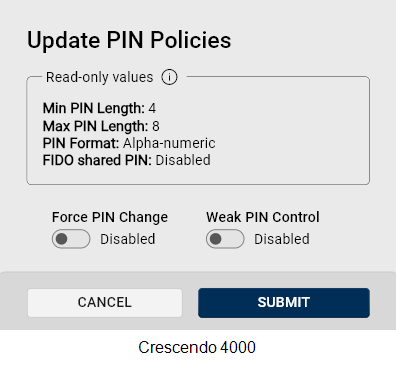Click the Update PIN Policies heading
The height and width of the screenshot is (372, 396).
(x=129, y=40)
